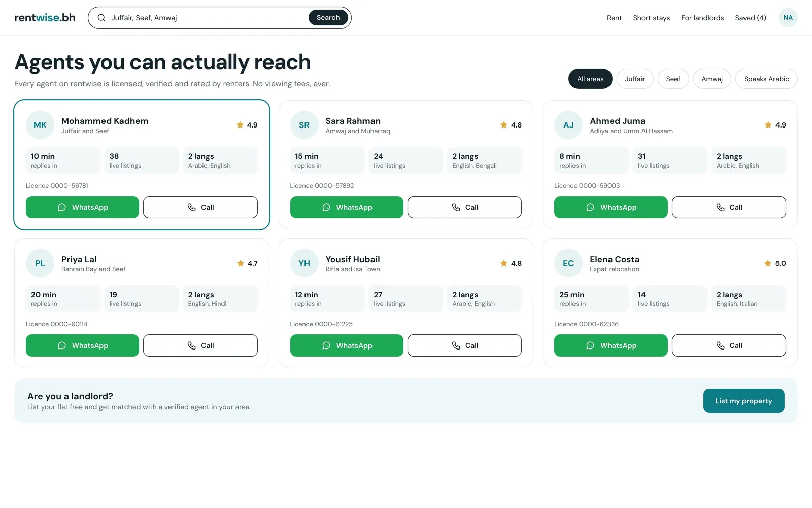812x508 pixels.
Task: Click Licence 0000-61225 text
Action: 321,324
